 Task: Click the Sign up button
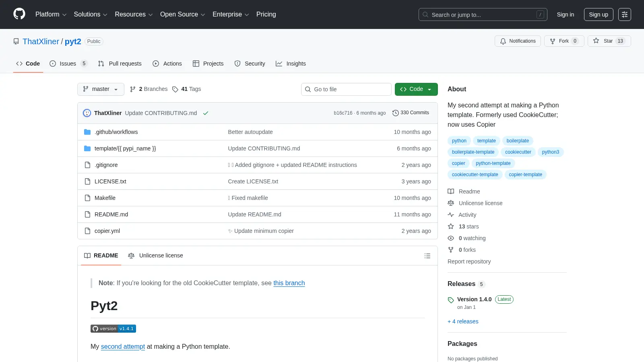[599, 14]
